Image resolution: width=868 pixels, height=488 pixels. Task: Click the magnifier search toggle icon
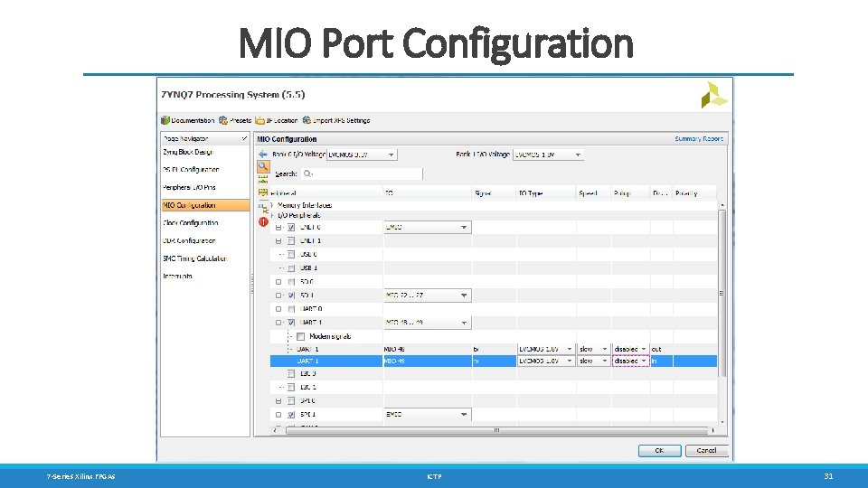click(263, 166)
